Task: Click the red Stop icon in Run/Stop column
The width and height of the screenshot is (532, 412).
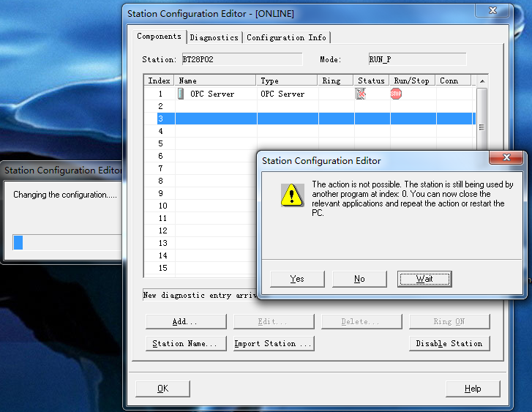Action: (x=396, y=94)
